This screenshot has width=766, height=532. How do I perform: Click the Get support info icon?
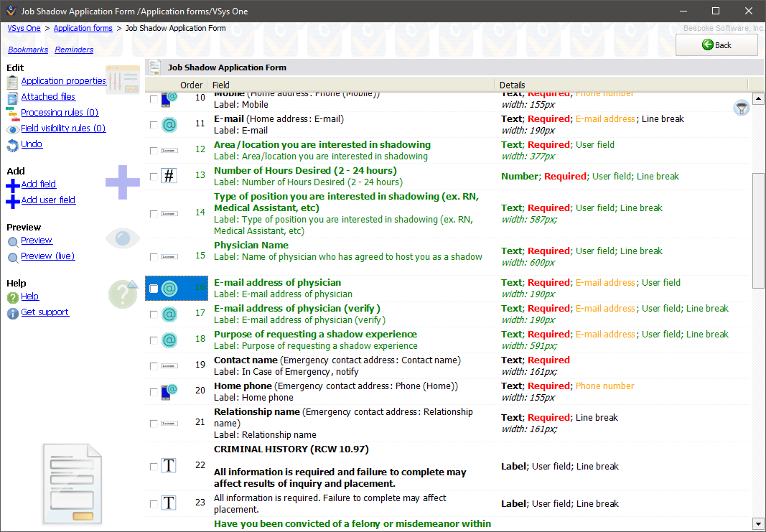coord(13,313)
